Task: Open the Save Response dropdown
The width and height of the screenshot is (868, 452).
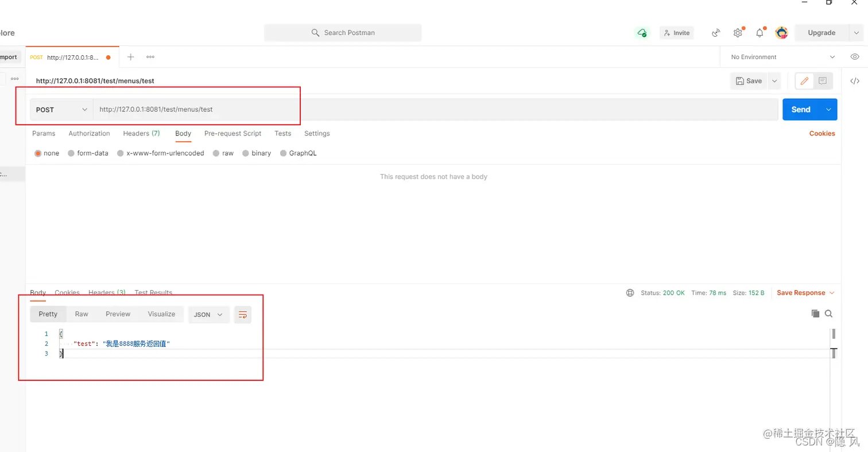Action: (x=805, y=293)
